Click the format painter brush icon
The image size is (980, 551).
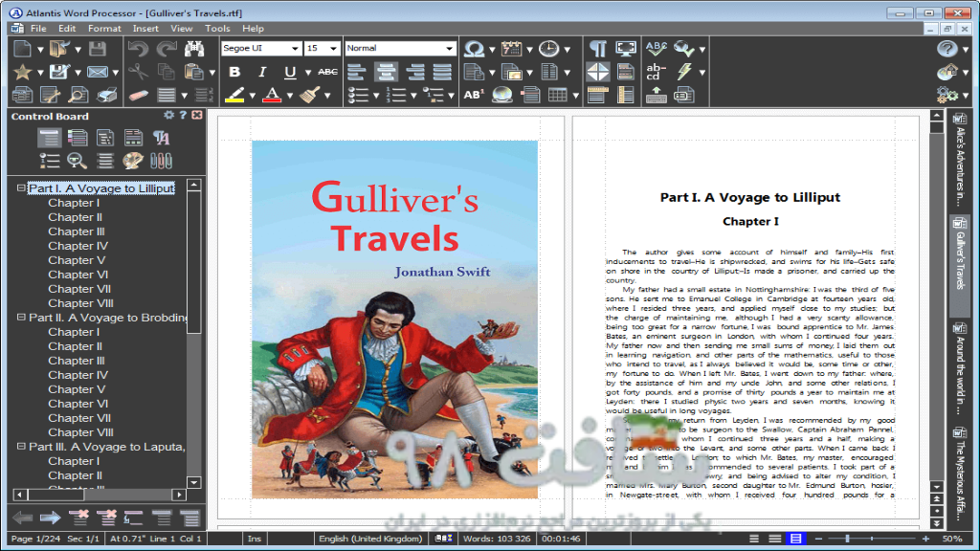point(309,95)
